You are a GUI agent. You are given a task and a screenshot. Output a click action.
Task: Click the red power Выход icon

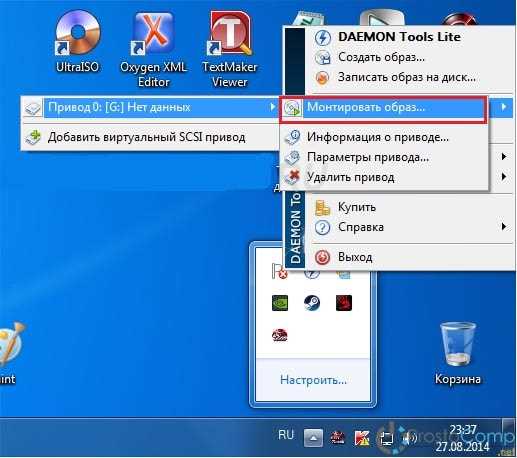[x=322, y=257]
